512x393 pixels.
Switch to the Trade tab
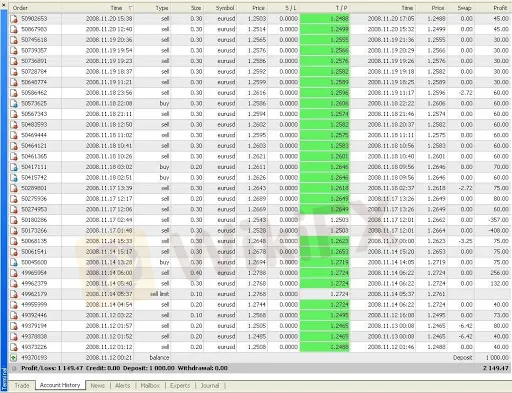click(x=22, y=386)
